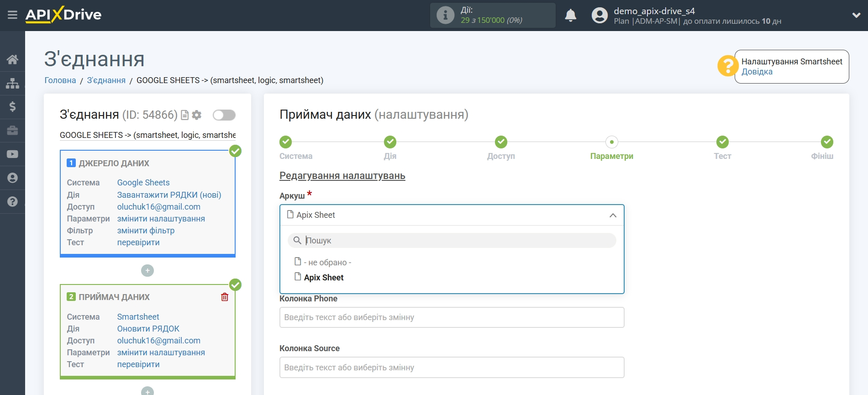Click the Колонка Source input field
The width and height of the screenshot is (868, 395).
[452, 368]
